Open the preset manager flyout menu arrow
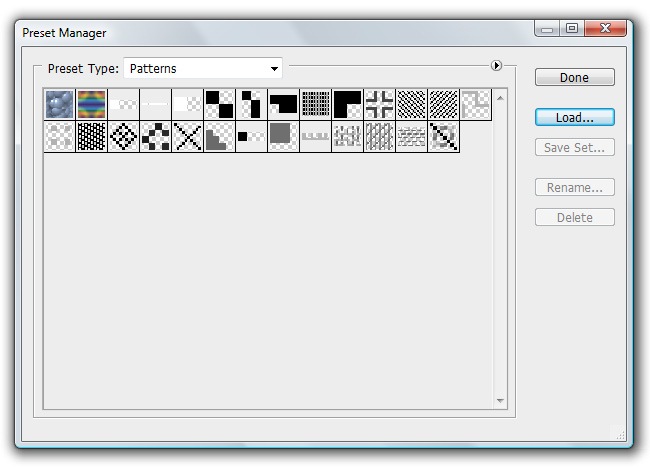Viewport: 650px width, 468px height. click(496, 66)
